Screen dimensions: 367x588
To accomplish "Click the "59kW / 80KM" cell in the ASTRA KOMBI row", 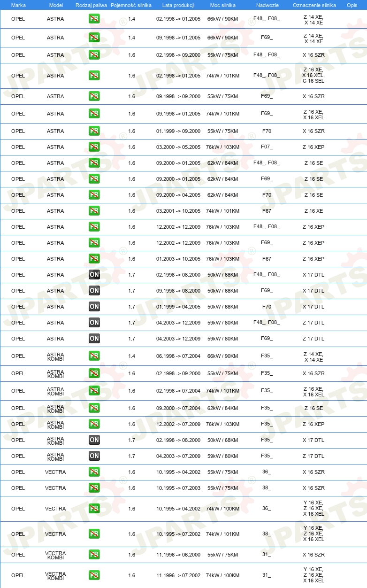I will (x=222, y=456).
